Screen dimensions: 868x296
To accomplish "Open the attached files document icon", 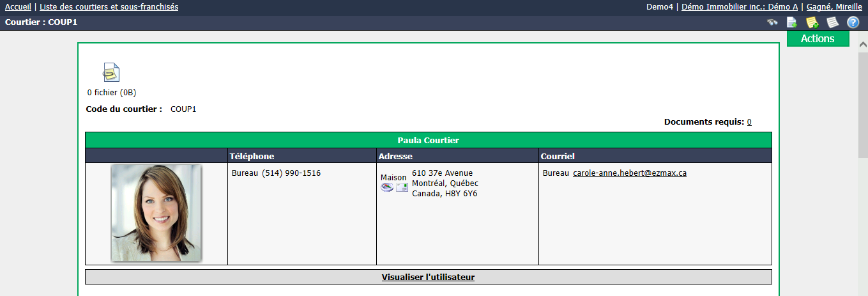I will tap(111, 72).
